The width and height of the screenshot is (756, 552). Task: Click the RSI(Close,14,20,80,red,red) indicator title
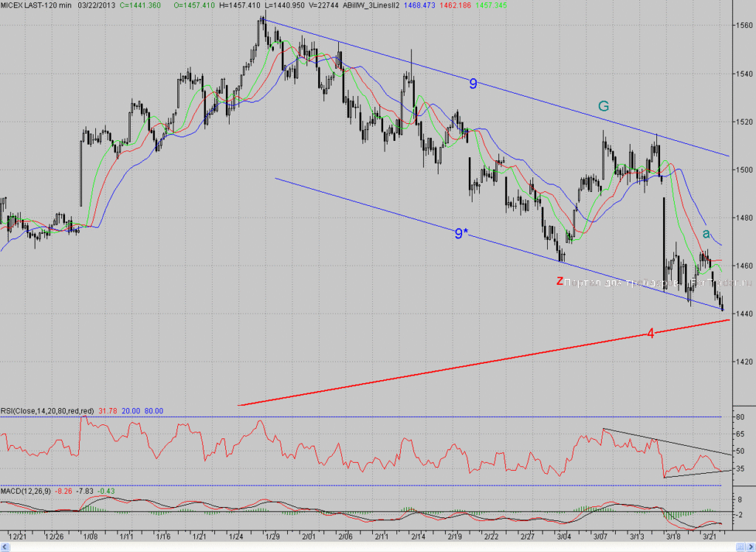coord(48,411)
